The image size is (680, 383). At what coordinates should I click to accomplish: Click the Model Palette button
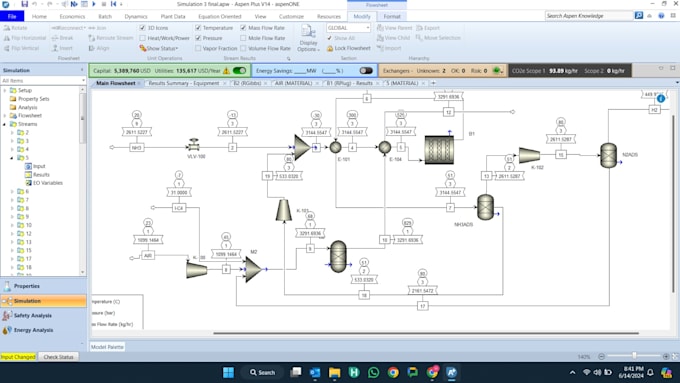(x=107, y=347)
